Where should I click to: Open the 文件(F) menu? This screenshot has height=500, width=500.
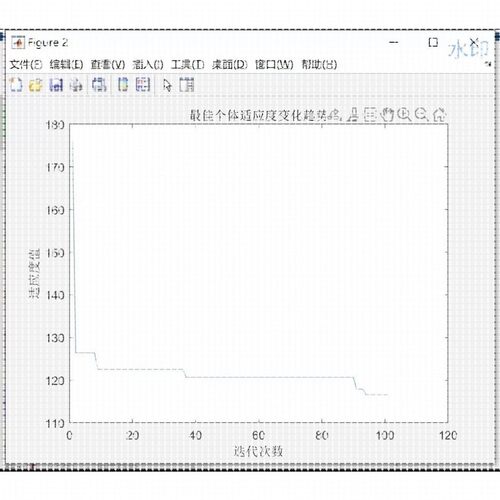[26, 65]
